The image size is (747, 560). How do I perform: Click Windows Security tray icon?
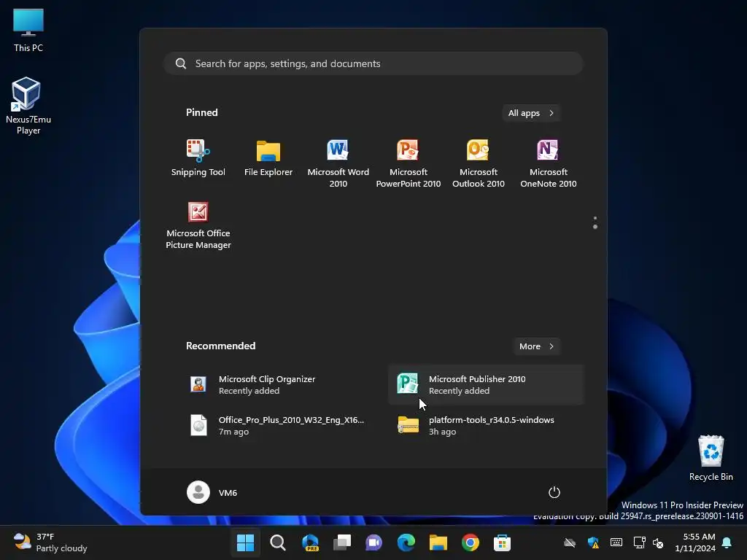593,542
